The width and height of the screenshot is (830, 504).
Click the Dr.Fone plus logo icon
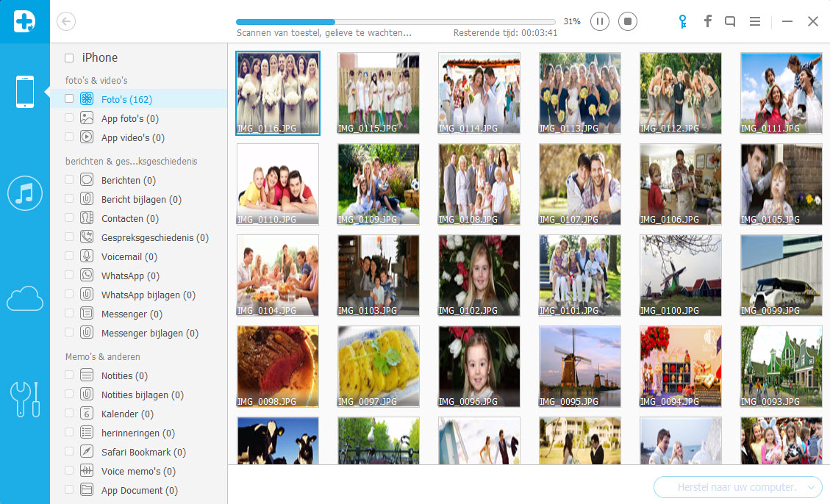pos(24,21)
